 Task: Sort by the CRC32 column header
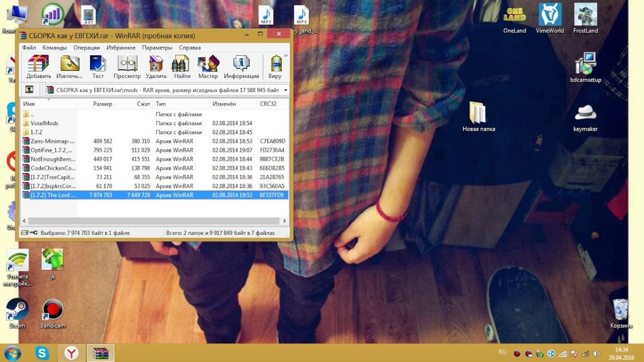pyautogui.click(x=272, y=104)
